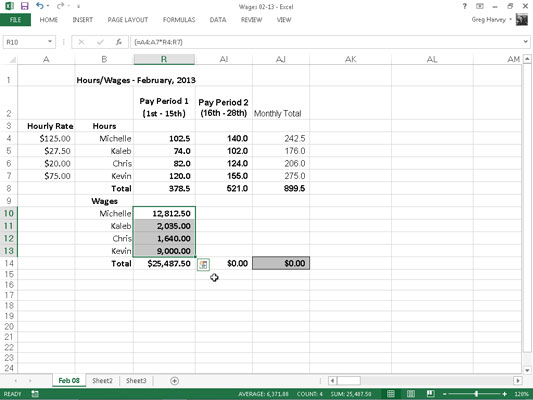This screenshot has height=400, width=533.
Task: Click the Select All corner triangle
Action: point(12,60)
